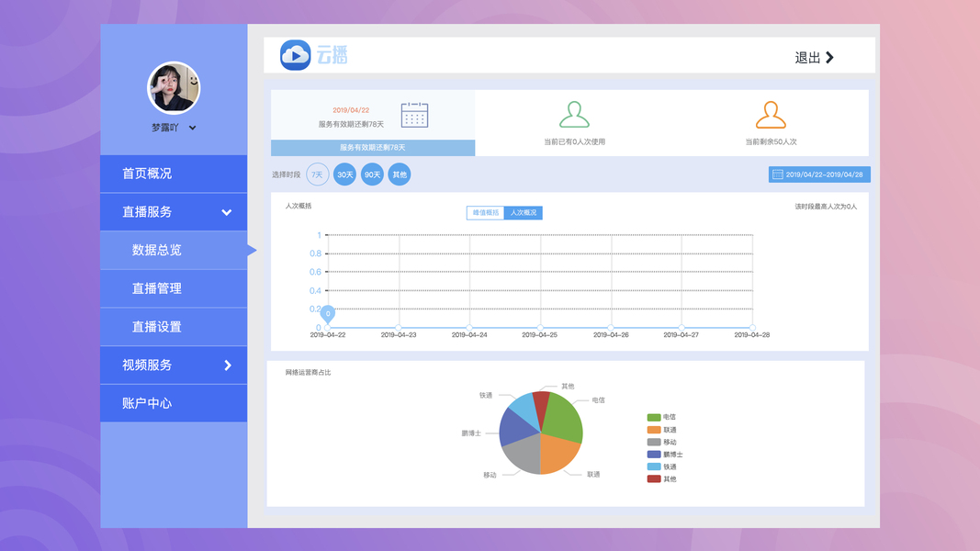Click the 网络运营商占比 heading

pyautogui.click(x=308, y=372)
